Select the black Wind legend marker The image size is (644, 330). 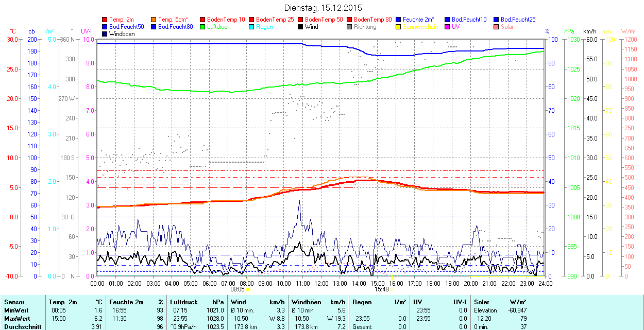(301, 27)
